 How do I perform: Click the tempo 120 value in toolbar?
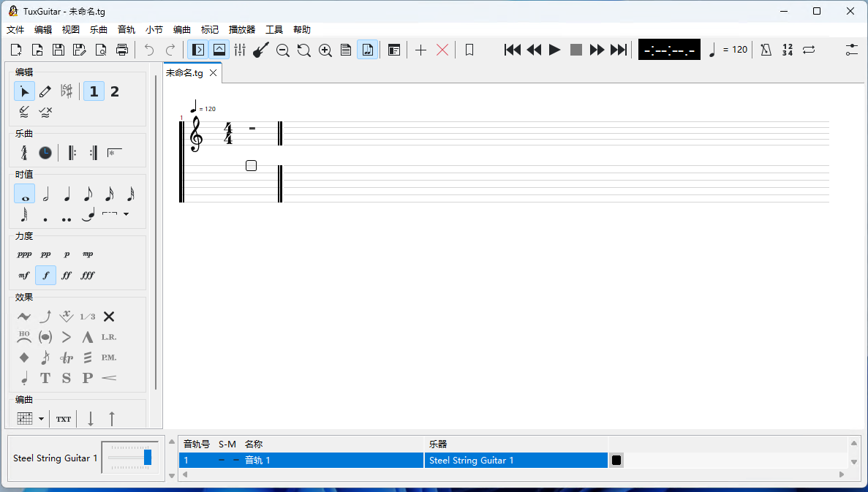(739, 50)
